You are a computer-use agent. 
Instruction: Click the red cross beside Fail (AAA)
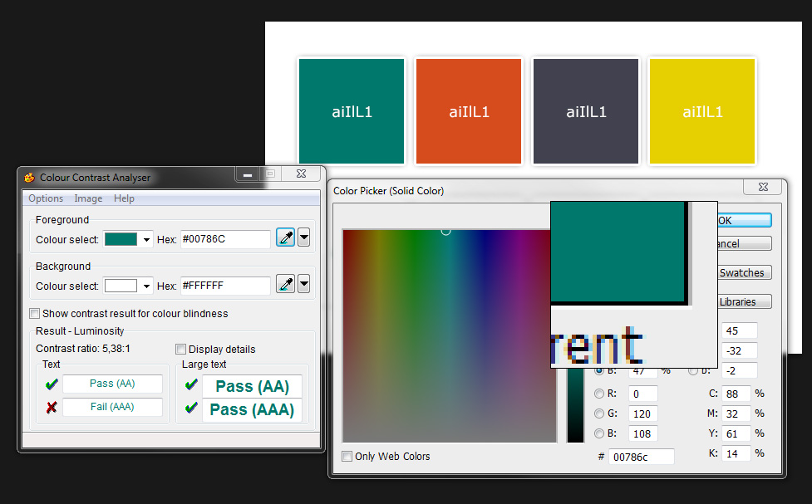[52, 407]
